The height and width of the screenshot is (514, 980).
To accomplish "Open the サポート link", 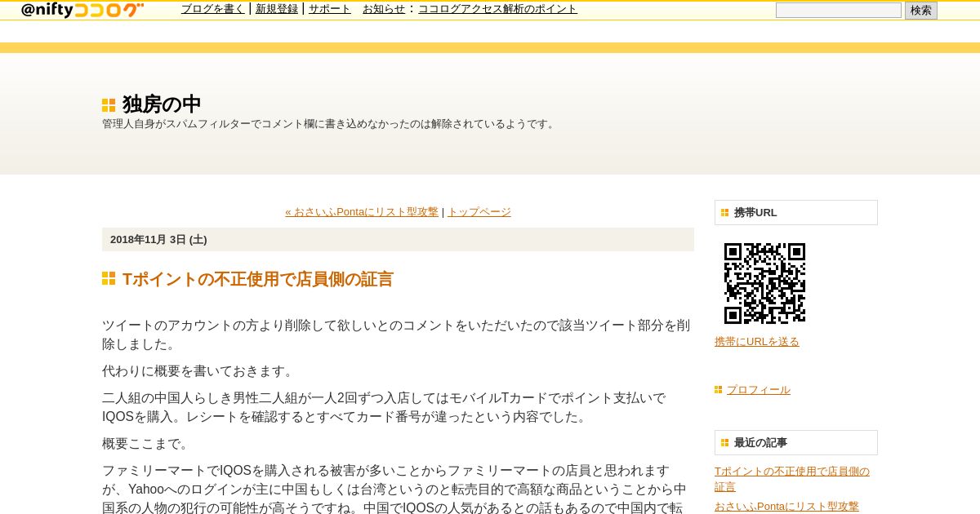I will click(330, 9).
